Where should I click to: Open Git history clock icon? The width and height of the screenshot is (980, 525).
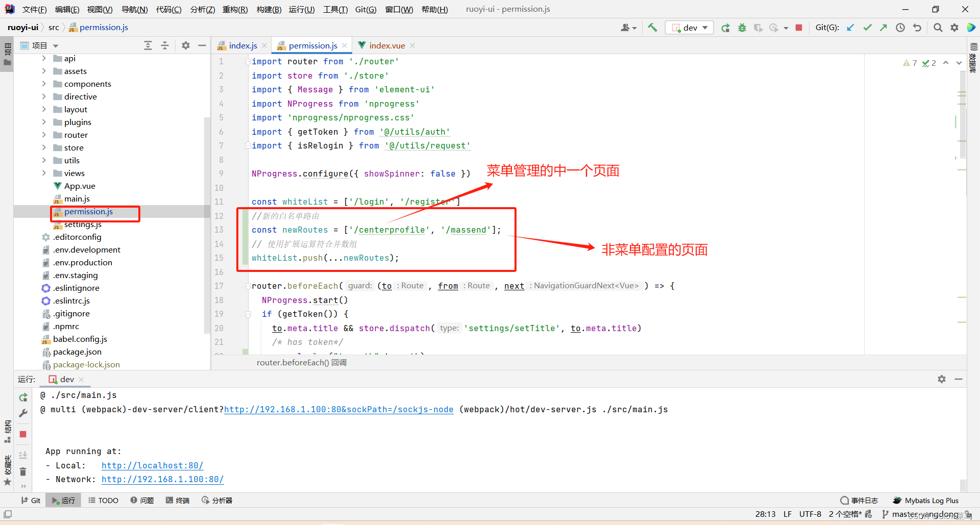click(900, 28)
